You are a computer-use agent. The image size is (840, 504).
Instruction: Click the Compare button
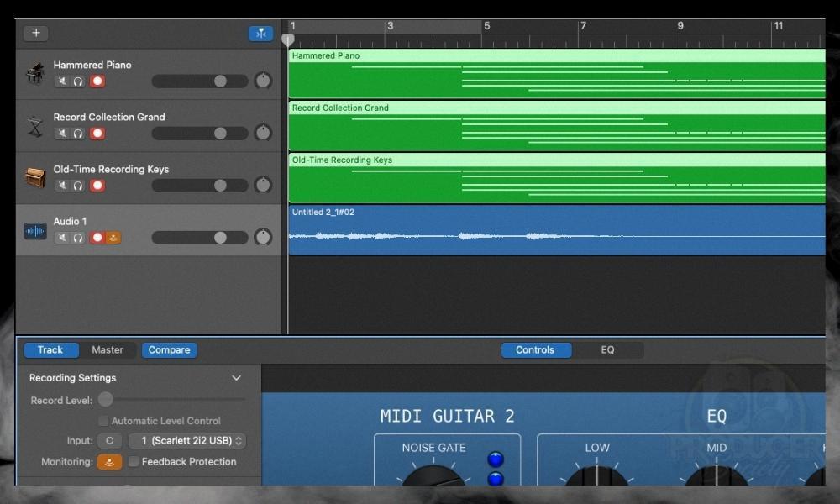(x=169, y=349)
